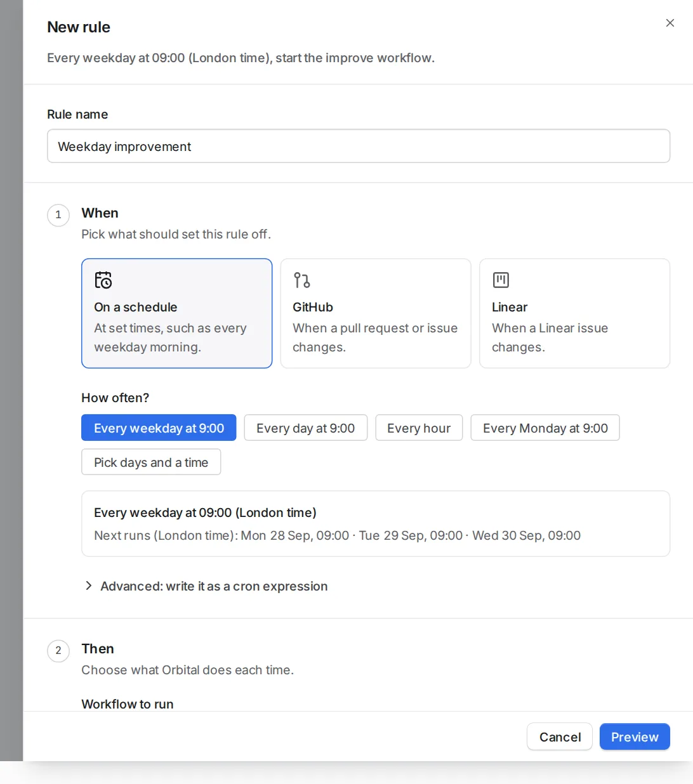The height and width of the screenshot is (784, 693).
Task: Select the On a schedule trigger card
Action: [176, 313]
